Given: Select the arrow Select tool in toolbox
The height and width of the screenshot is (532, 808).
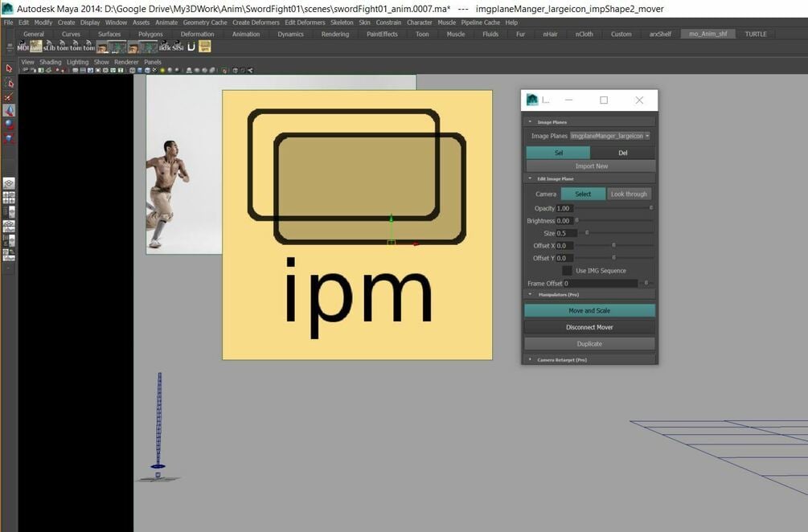Looking at the screenshot, I should [x=9, y=68].
